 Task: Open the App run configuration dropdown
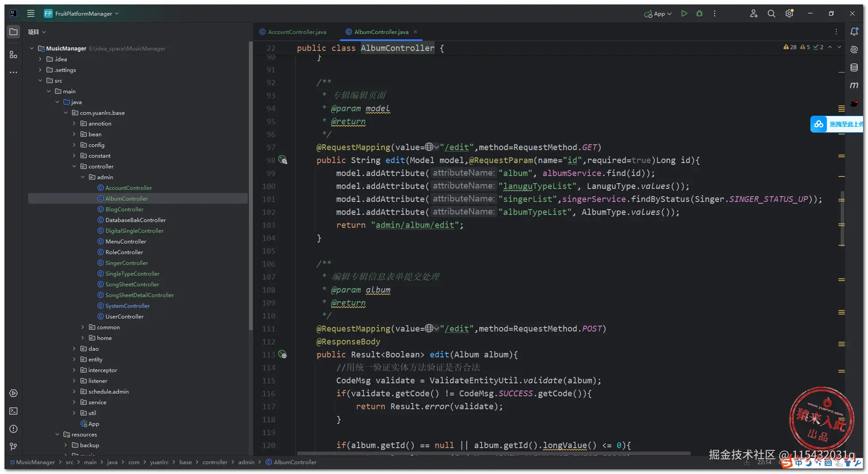(x=658, y=14)
